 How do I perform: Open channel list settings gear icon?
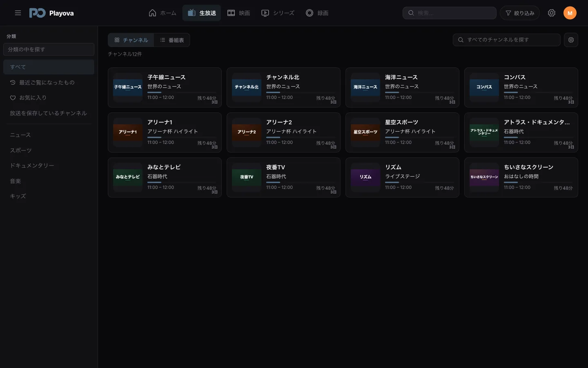tap(571, 40)
